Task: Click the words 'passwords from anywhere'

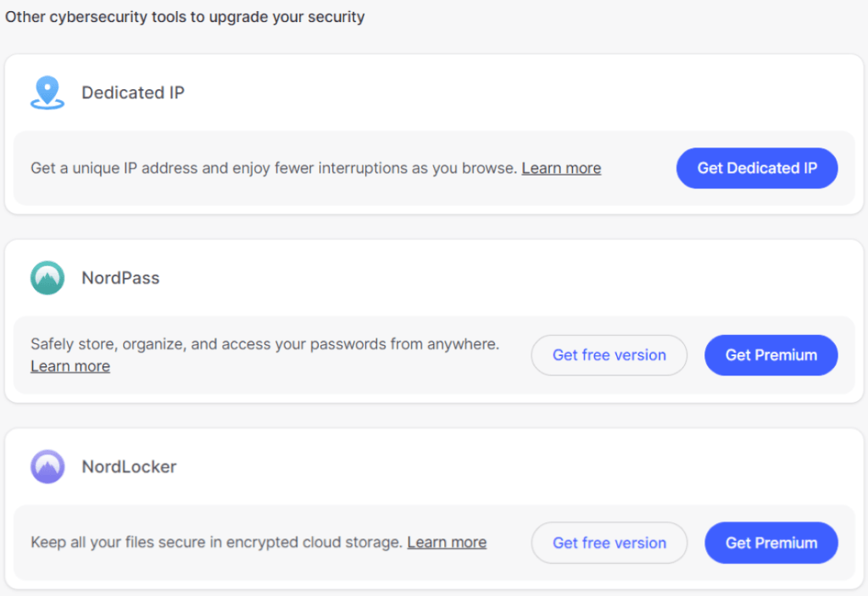Action: tap(404, 344)
